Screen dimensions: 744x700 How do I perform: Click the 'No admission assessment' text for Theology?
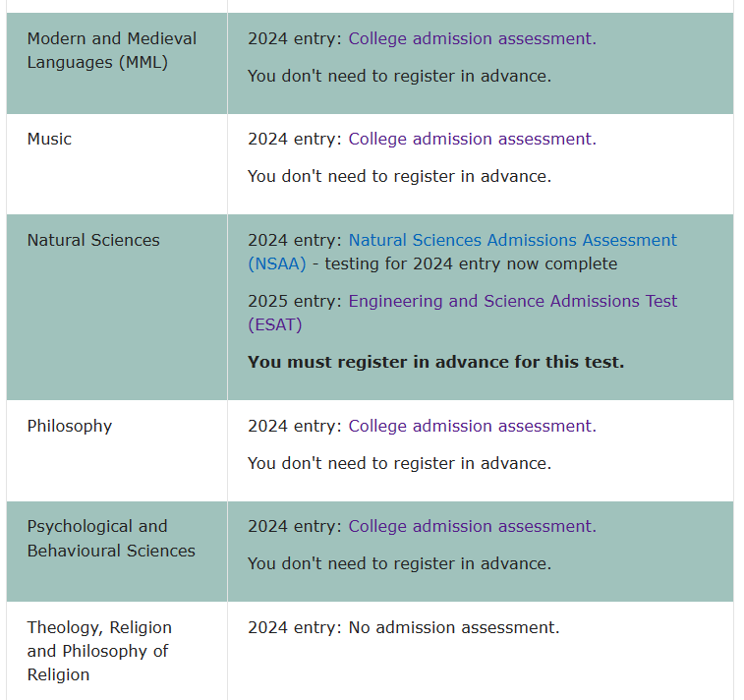tap(453, 628)
